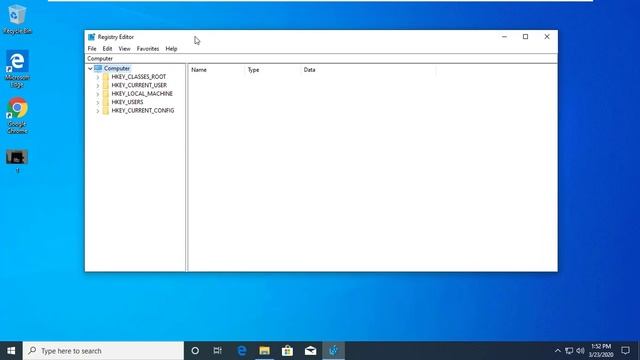Open Microsoft Store from the taskbar
The image size is (640, 360).
pyautogui.click(x=287, y=351)
